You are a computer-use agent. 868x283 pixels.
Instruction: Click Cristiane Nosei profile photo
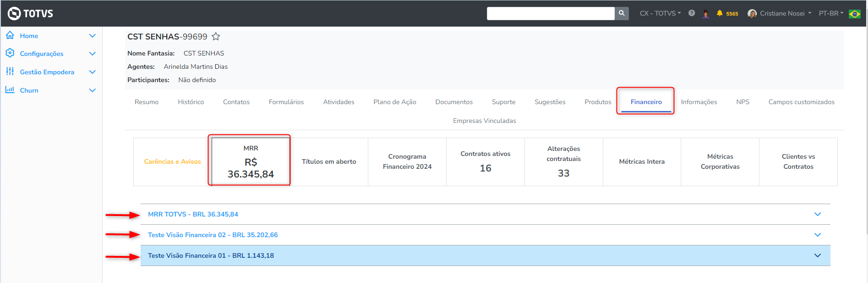752,14
